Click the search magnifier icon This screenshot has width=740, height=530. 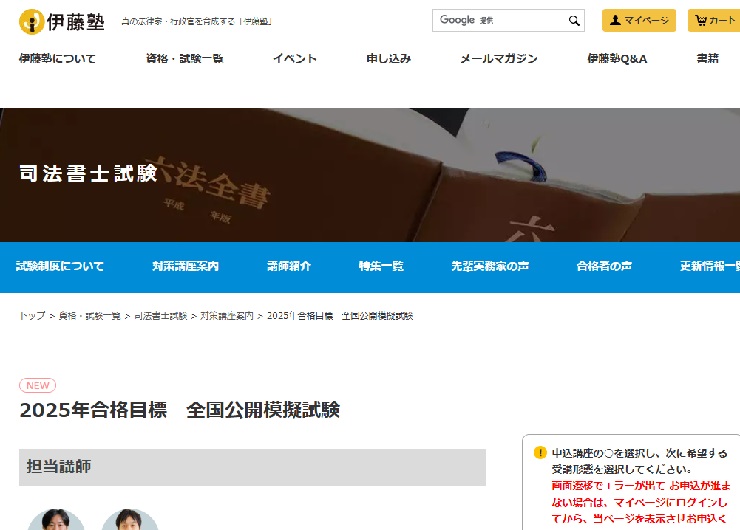574,20
